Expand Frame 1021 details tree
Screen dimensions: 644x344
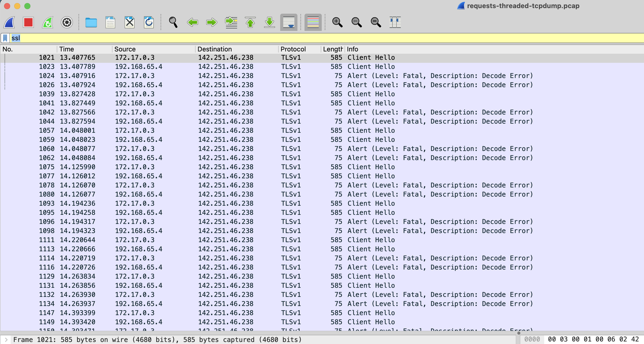(6, 339)
